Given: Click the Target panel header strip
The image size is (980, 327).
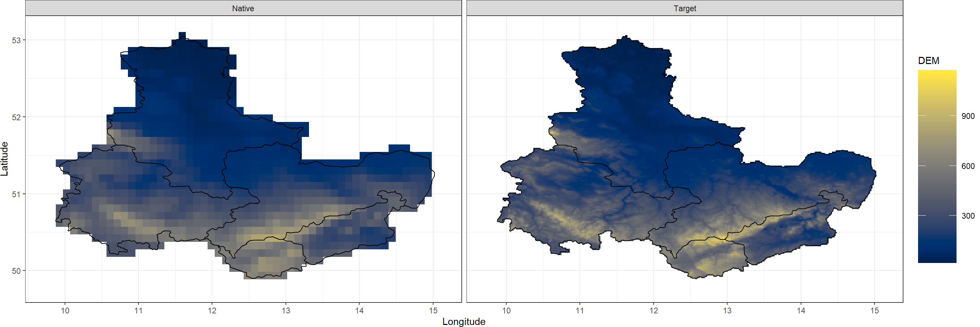Looking at the screenshot, I should pos(684,8).
